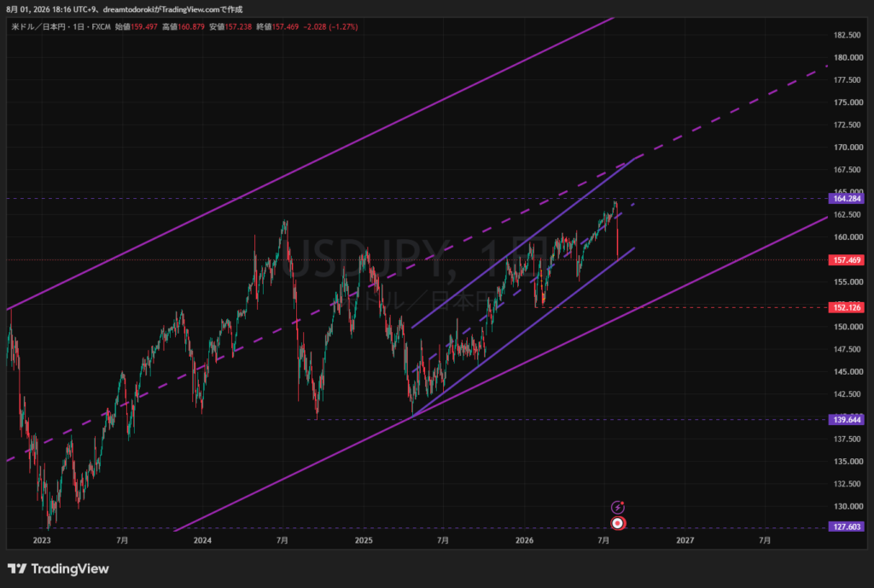Click the 139.644 purple price label

click(x=847, y=420)
